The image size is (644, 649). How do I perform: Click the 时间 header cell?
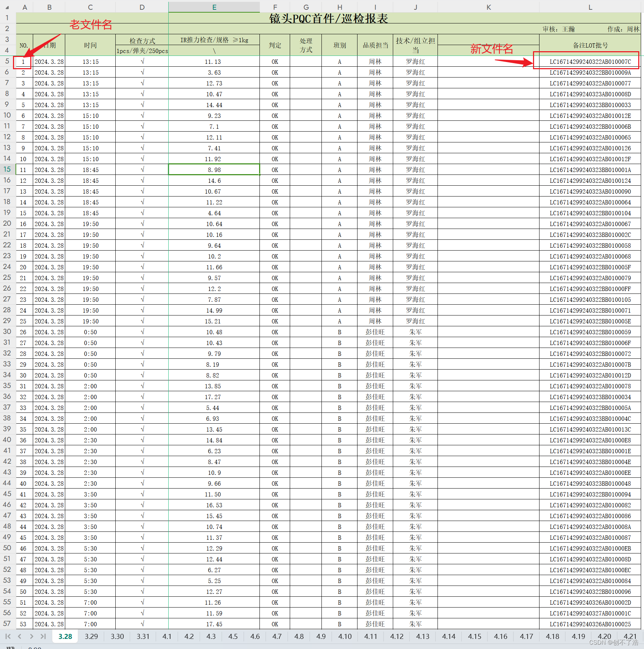coord(90,45)
